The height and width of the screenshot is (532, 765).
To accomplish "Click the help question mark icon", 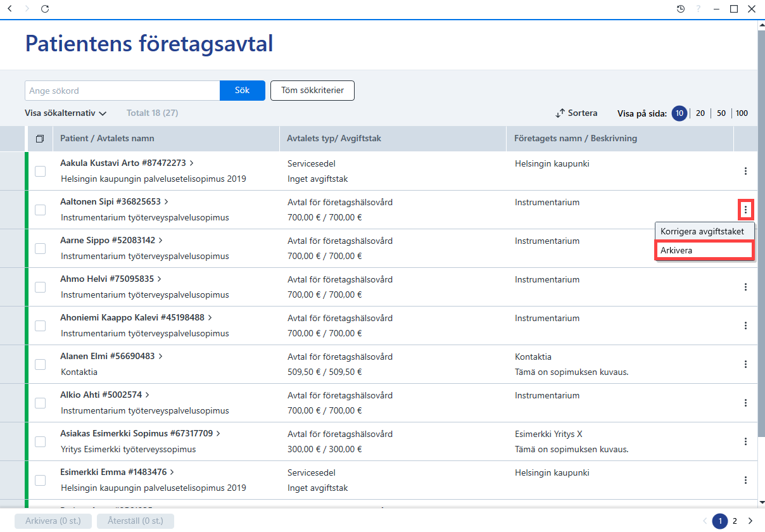I will 699,9.
